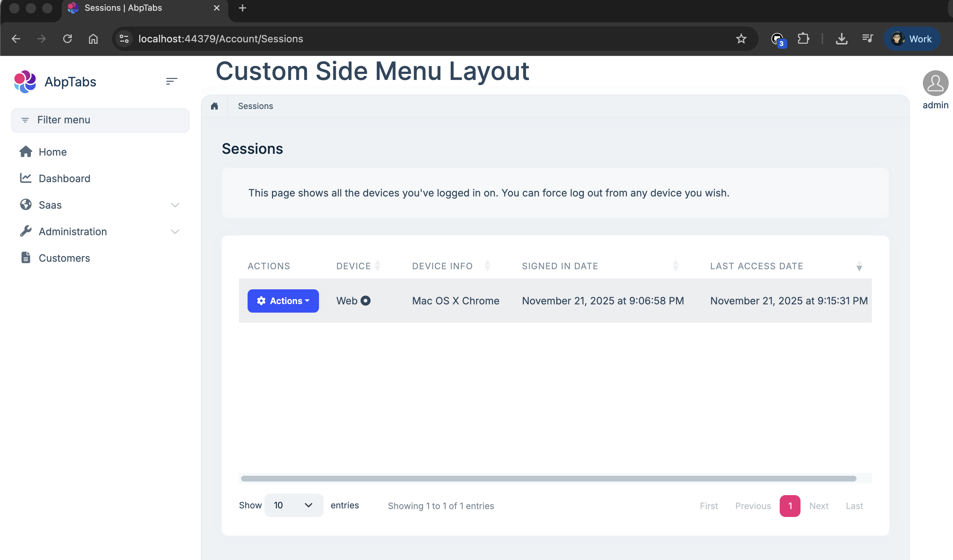953x560 pixels.
Task: Reload the page
Action: point(67,39)
